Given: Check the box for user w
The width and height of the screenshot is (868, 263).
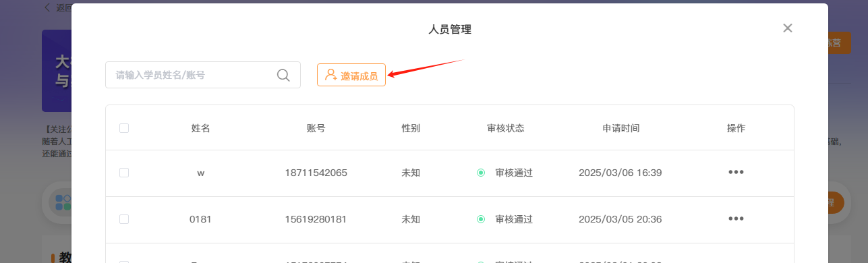Looking at the screenshot, I should point(124,173).
